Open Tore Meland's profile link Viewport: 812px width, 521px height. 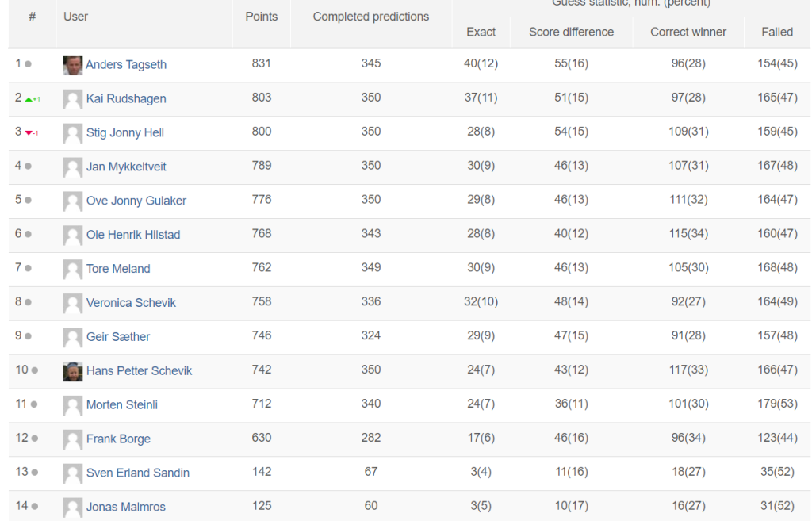coord(118,269)
